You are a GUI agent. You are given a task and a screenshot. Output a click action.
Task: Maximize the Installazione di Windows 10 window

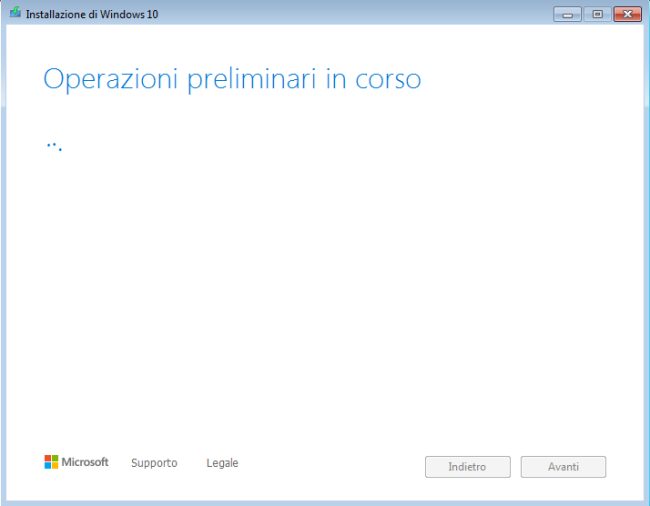click(x=597, y=14)
